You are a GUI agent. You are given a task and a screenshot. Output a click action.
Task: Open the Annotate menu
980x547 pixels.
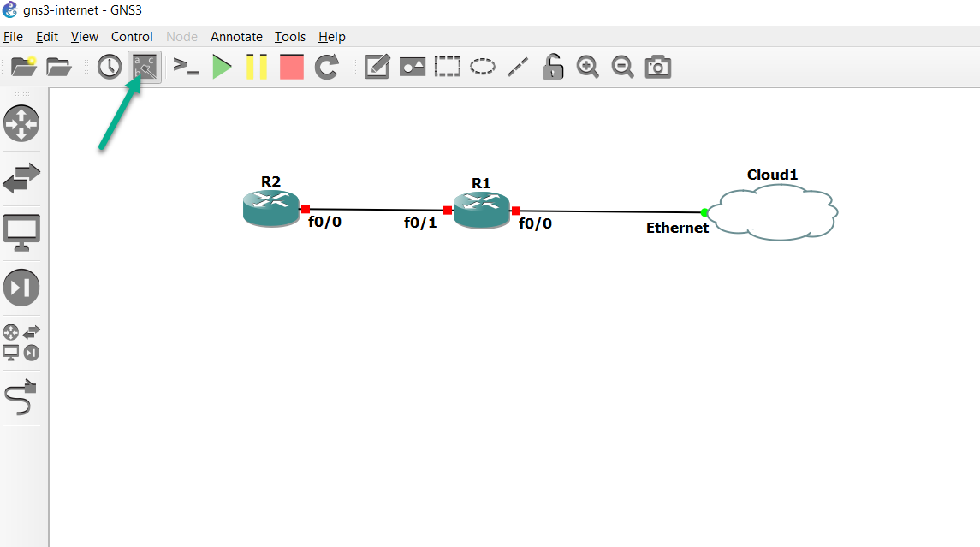236,37
